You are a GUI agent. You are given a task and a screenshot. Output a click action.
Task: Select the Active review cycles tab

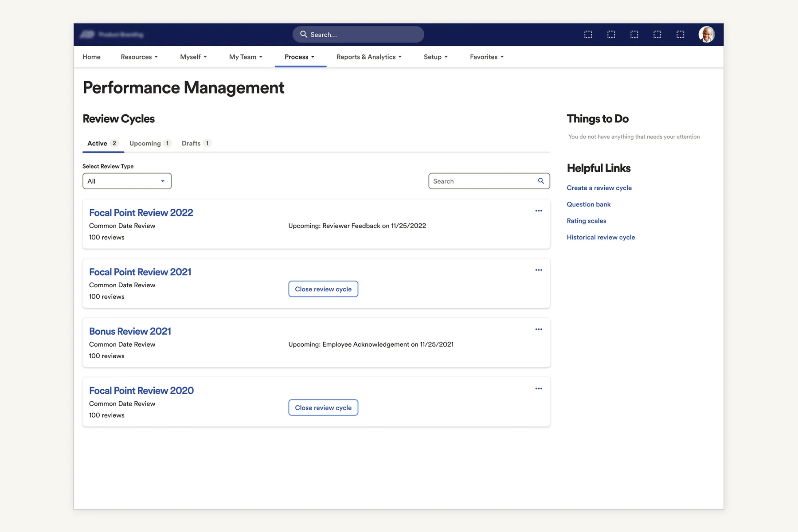pyautogui.click(x=103, y=143)
